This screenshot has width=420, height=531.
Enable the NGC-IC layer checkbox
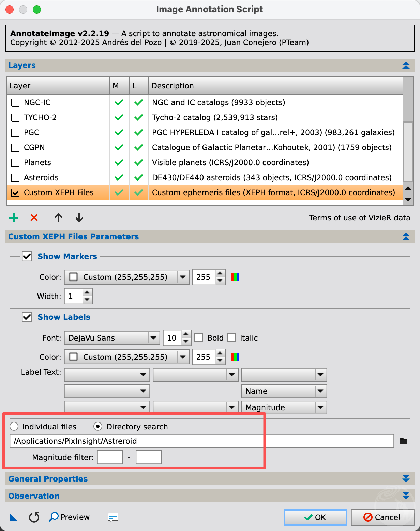point(15,102)
